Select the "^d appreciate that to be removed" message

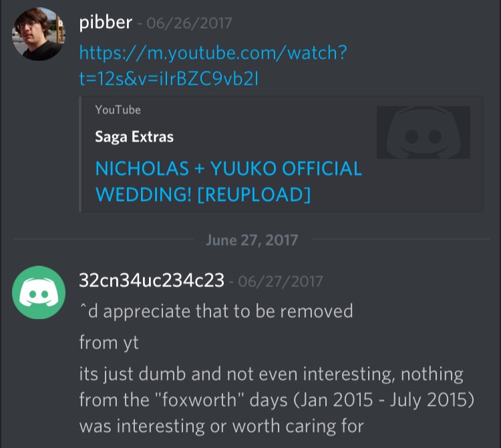click(216, 311)
